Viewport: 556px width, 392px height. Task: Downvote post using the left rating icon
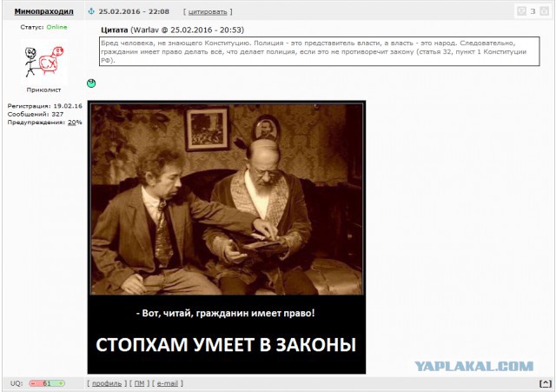521,11
